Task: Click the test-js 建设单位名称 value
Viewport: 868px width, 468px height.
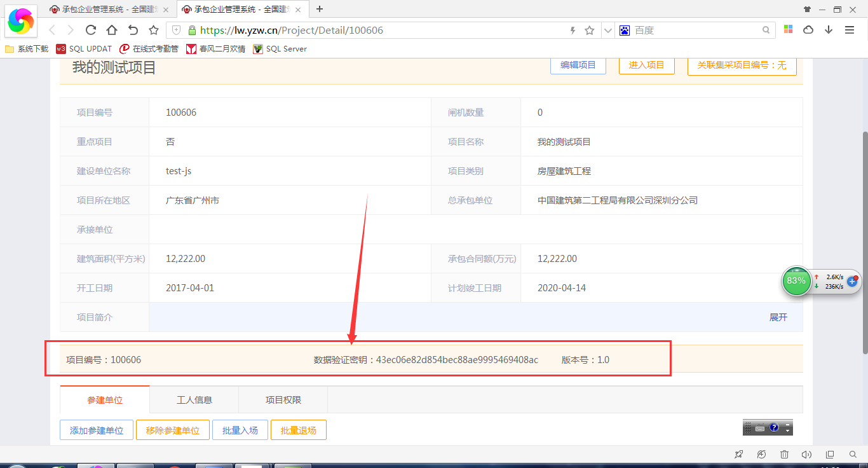Action: [x=179, y=171]
